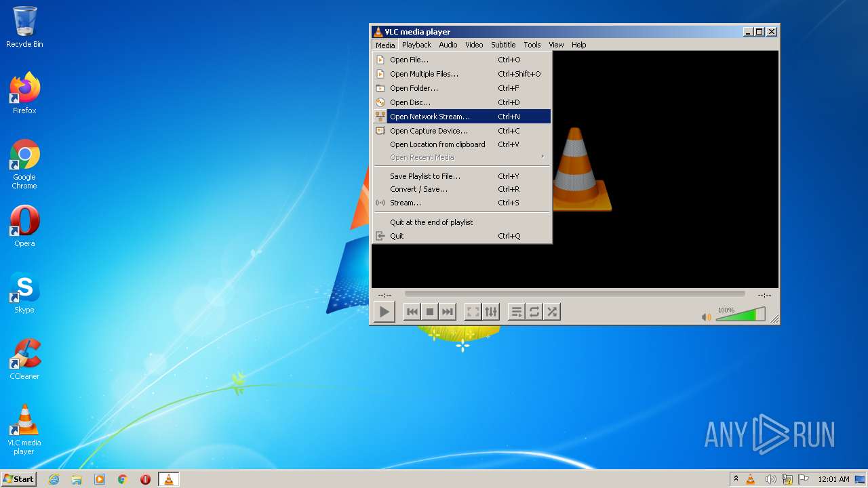Toggle the playlist view button
868x488 pixels.
click(517, 312)
